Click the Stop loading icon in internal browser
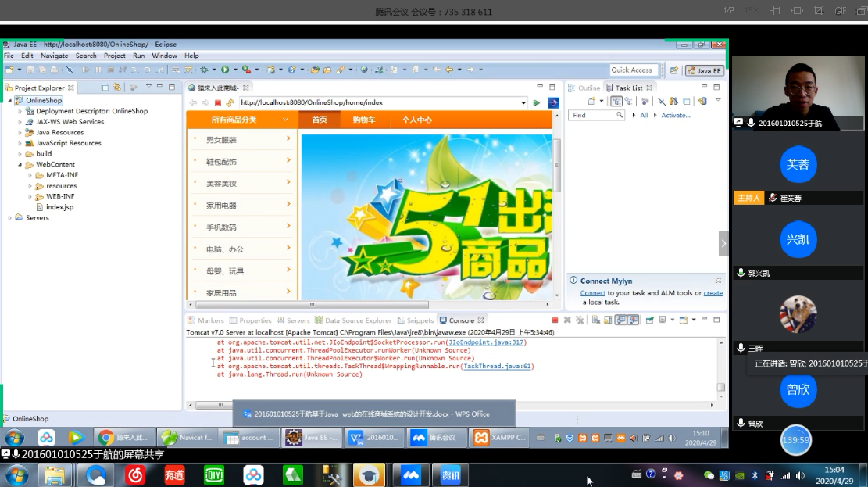Screen dimensions: 868x487 coord(218,103)
